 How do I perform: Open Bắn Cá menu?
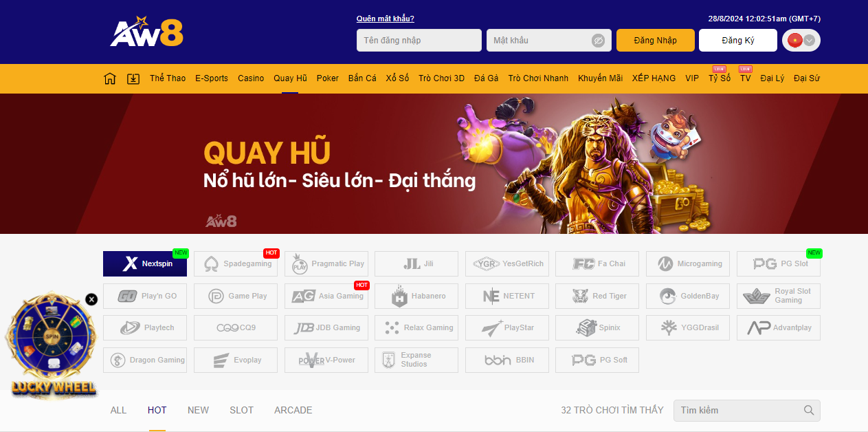(362, 78)
